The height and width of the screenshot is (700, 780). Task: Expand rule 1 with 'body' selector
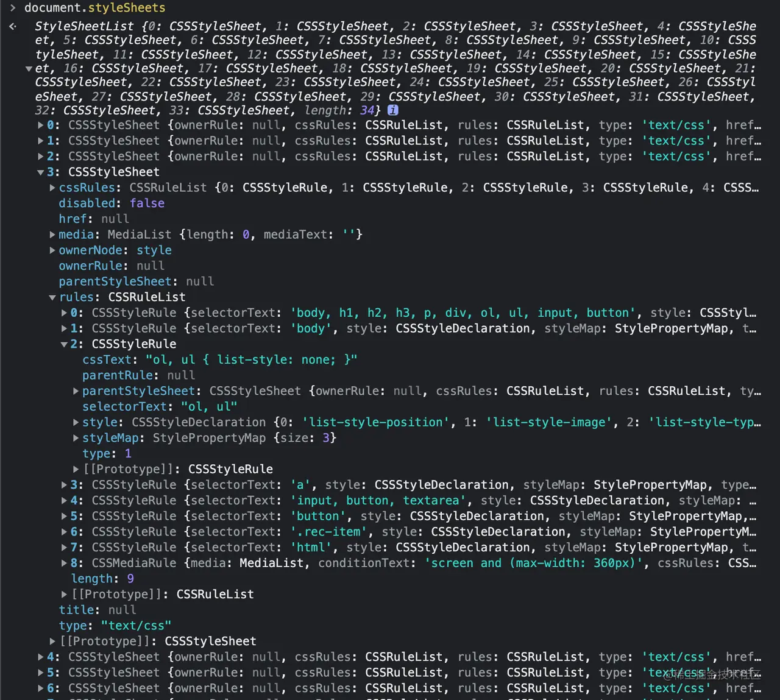64,328
